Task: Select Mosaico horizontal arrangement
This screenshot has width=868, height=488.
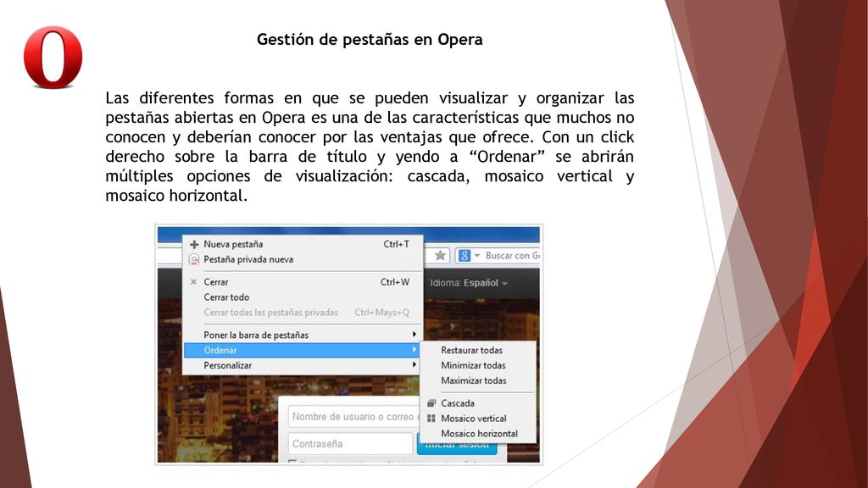Action: tap(478, 434)
